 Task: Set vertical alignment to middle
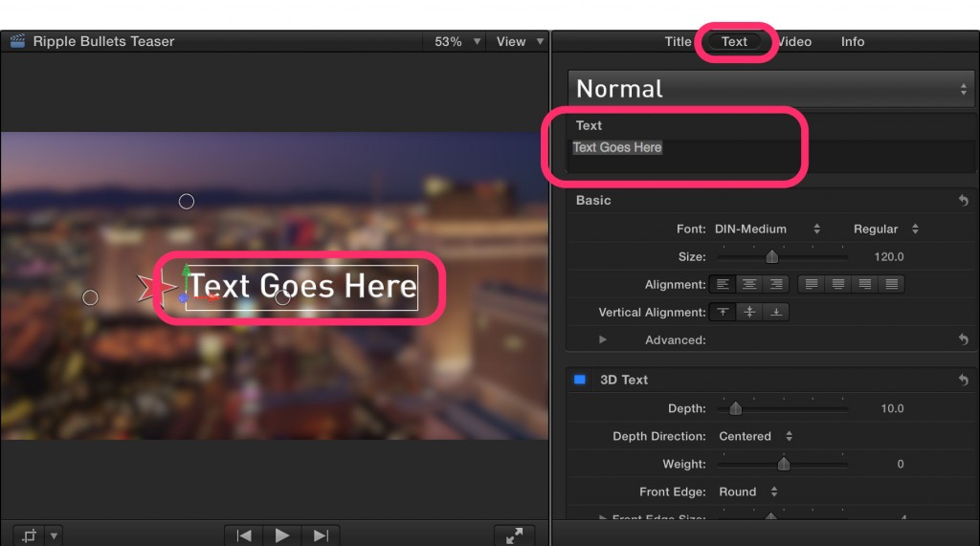(x=749, y=312)
